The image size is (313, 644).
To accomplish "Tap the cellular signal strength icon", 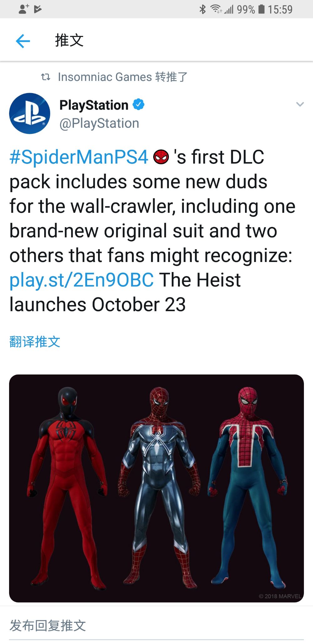I will coord(229,10).
